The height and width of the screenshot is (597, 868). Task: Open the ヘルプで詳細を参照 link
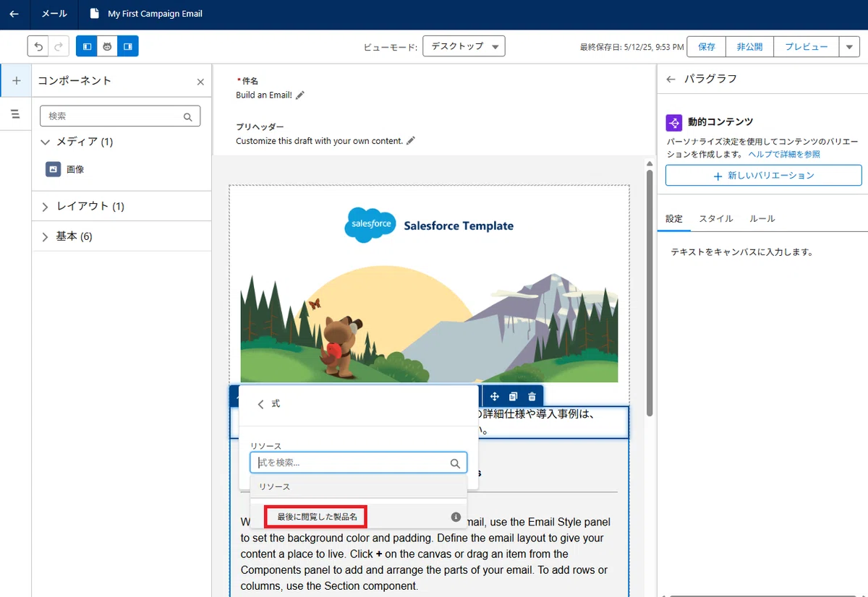pos(784,154)
